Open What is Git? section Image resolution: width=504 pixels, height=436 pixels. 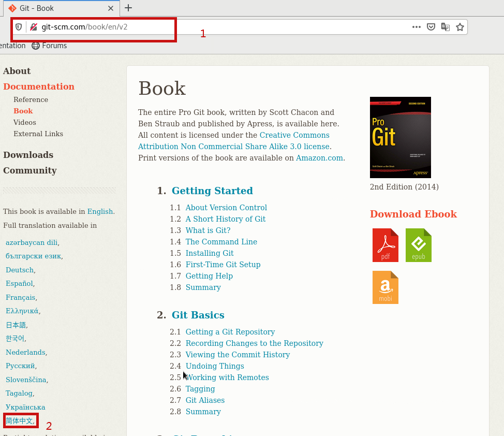(x=208, y=230)
